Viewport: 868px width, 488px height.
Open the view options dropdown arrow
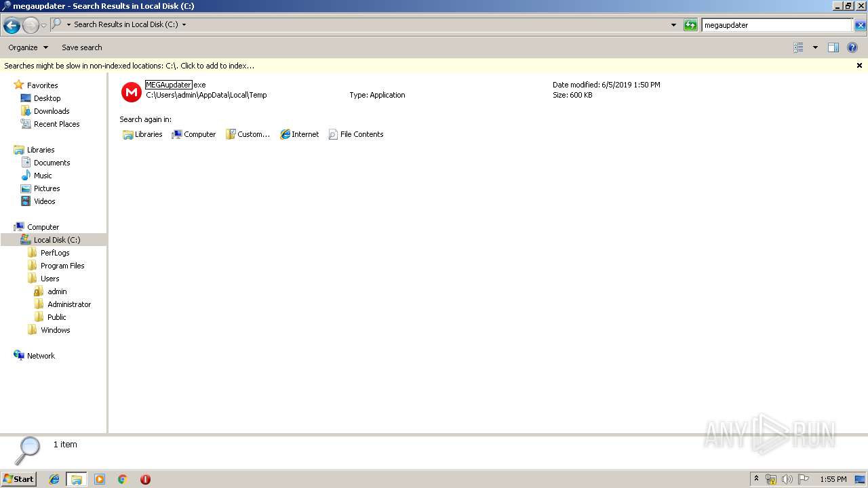(815, 47)
